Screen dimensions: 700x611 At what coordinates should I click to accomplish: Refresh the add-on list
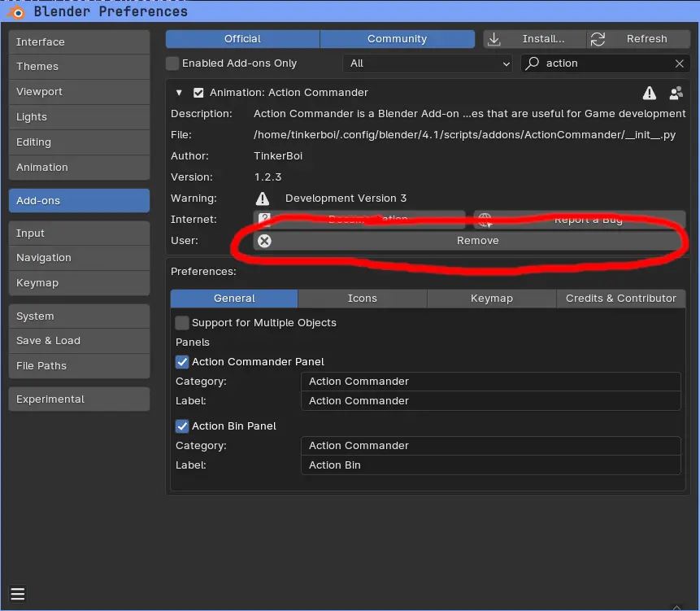click(641, 38)
